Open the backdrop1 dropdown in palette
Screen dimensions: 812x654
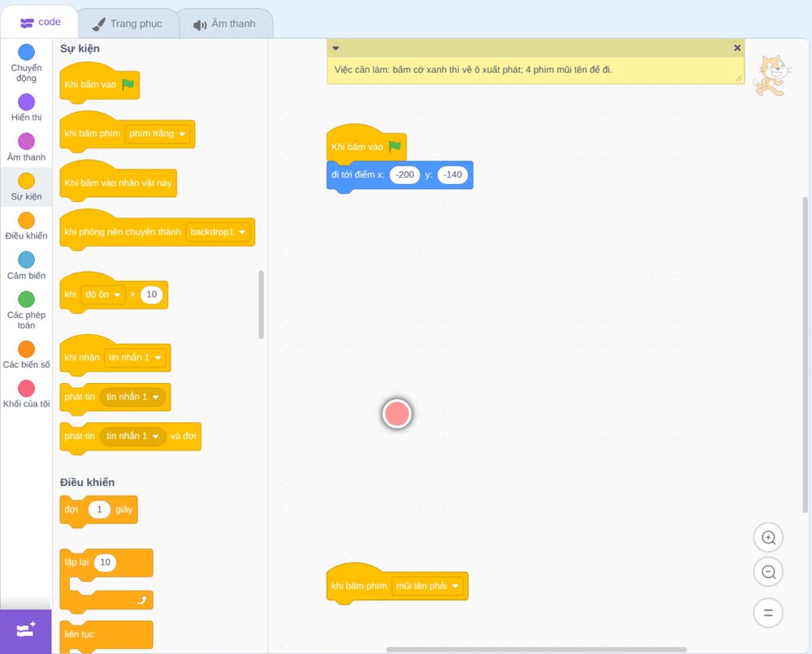pos(218,232)
